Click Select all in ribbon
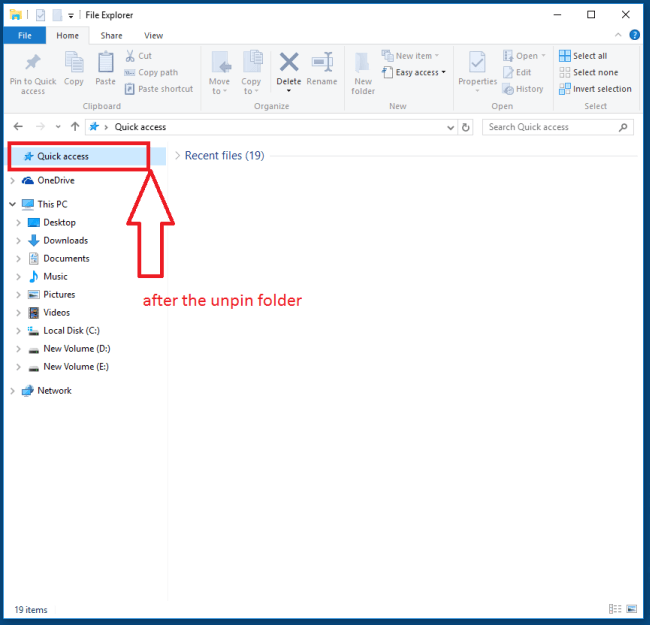Viewport: 650px width, 625px height. [x=583, y=56]
